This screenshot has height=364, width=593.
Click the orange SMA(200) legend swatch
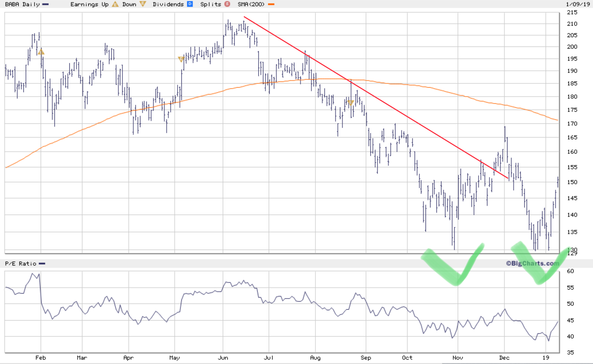(271, 4)
